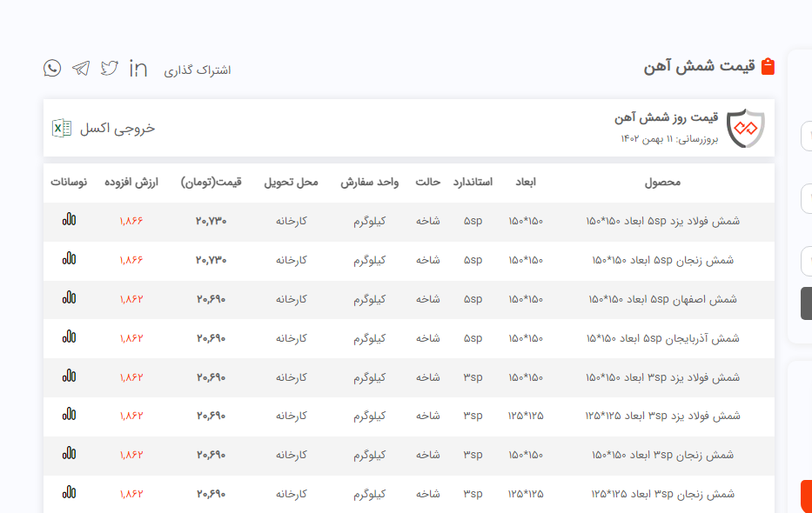Click the green Excel file icon
The width and height of the screenshot is (812, 513).
point(62,128)
